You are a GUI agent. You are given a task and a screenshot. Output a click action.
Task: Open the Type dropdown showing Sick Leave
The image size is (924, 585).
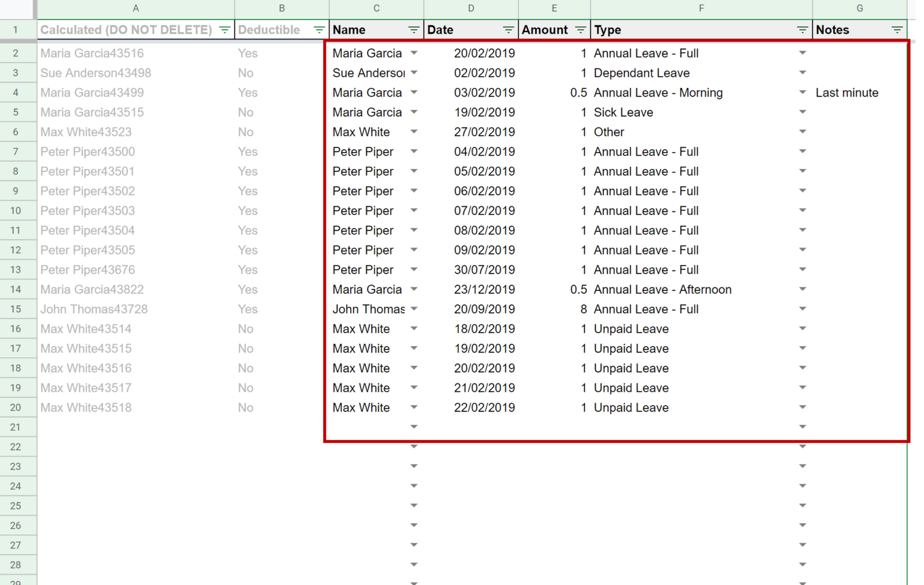pyautogui.click(x=802, y=112)
